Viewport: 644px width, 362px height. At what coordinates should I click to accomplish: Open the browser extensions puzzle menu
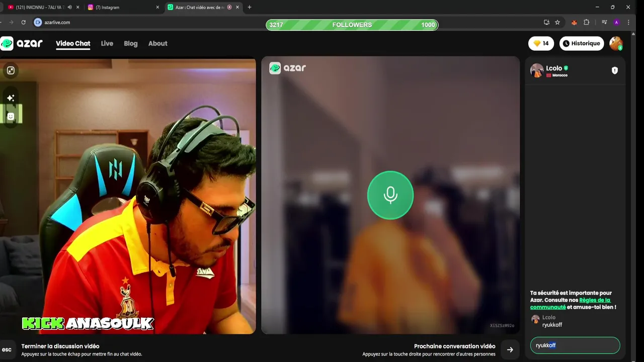[587, 22]
